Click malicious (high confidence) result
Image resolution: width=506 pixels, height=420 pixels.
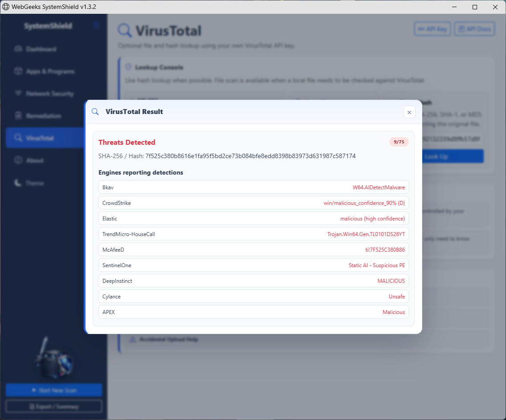tap(372, 219)
